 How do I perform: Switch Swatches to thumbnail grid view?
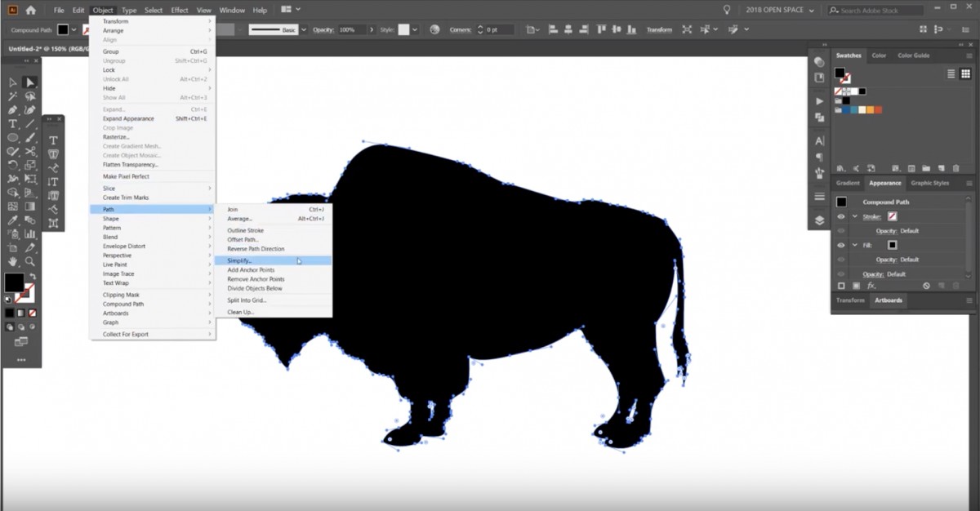click(967, 73)
